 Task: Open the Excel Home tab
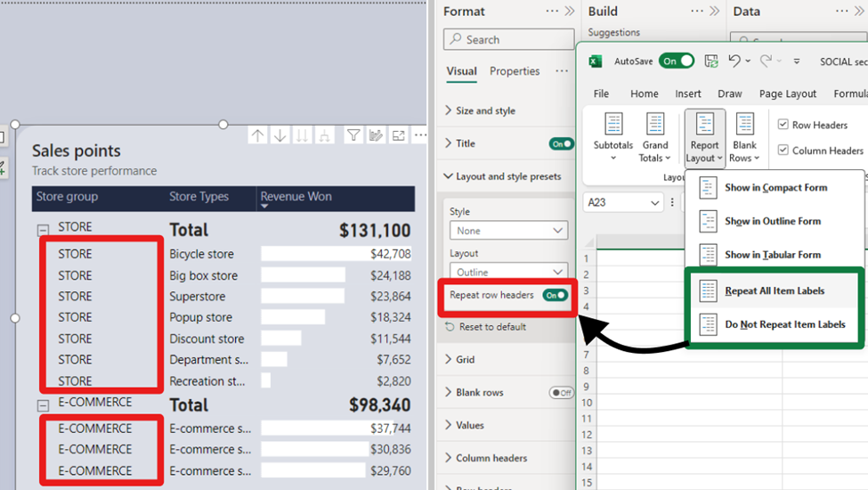pos(645,94)
